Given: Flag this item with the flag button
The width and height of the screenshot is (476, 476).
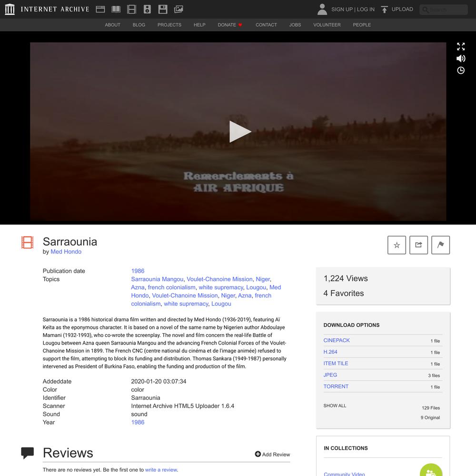Looking at the screenshot, I should (440, 245).
